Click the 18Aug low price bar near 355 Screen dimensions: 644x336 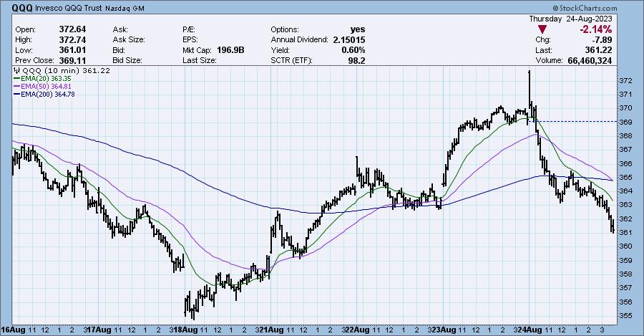click(192, 312)
